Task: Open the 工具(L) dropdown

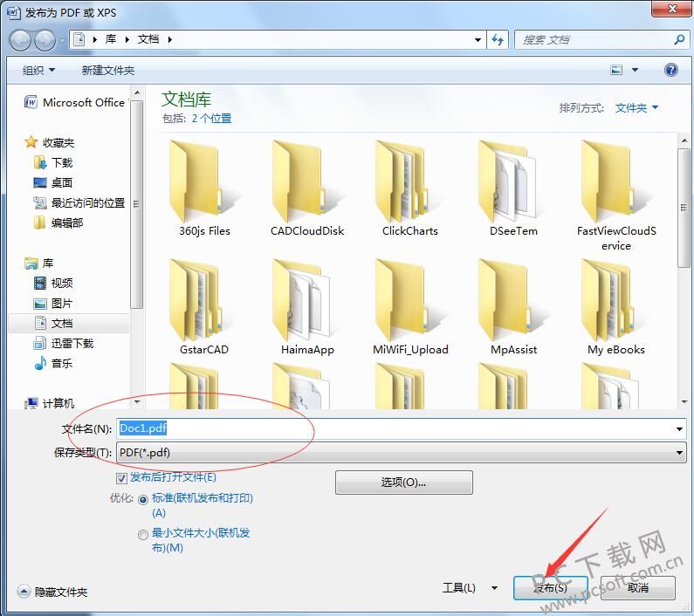Action: pos(470,588)
